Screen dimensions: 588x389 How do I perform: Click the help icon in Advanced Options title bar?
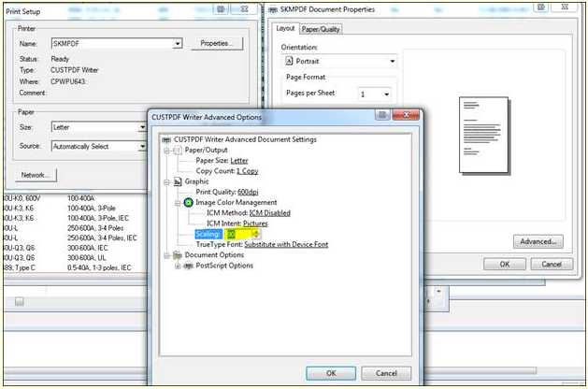point(382,116)
